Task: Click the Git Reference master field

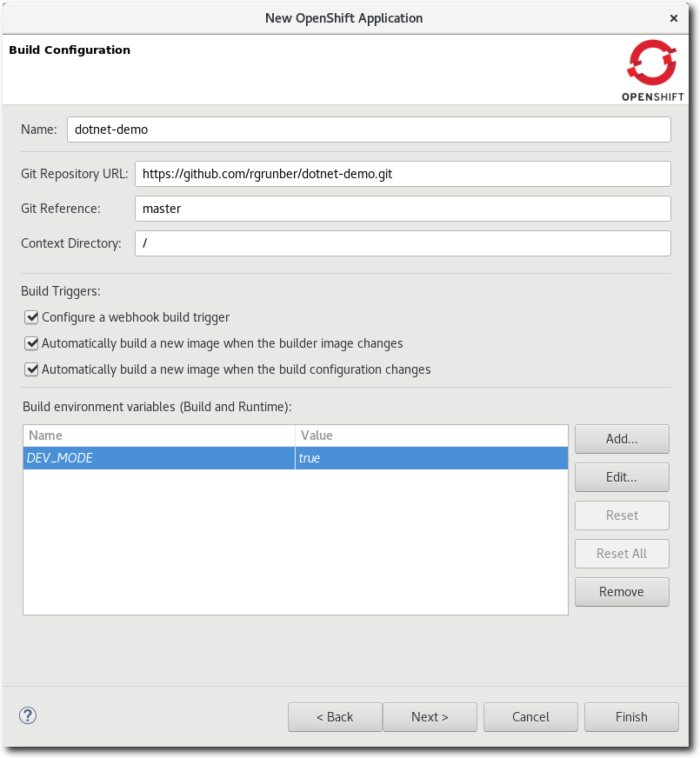Action: pyautogui.click(x=403, y=208)
